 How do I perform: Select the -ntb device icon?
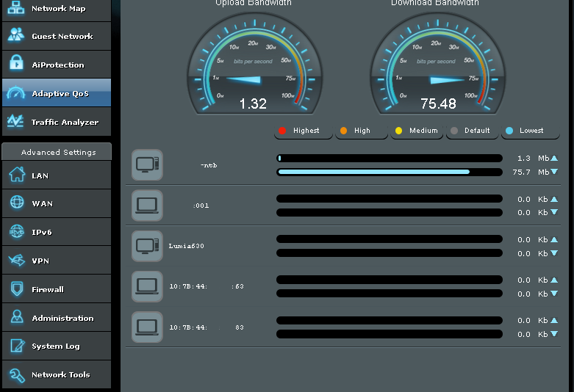pos(147,165)
